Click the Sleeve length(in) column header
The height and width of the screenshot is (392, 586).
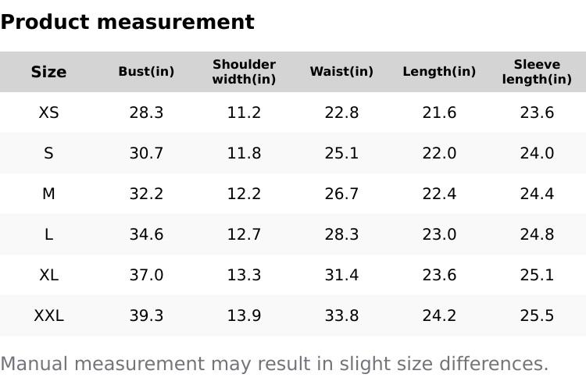coord(537,72)
